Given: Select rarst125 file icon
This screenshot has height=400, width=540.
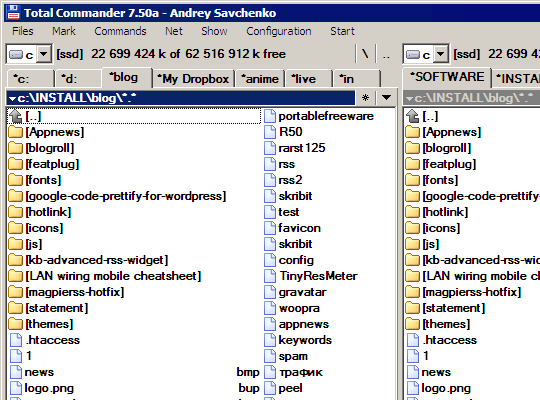Looking at the screenshot, I should pyautogui.click(x=270, y=148).
